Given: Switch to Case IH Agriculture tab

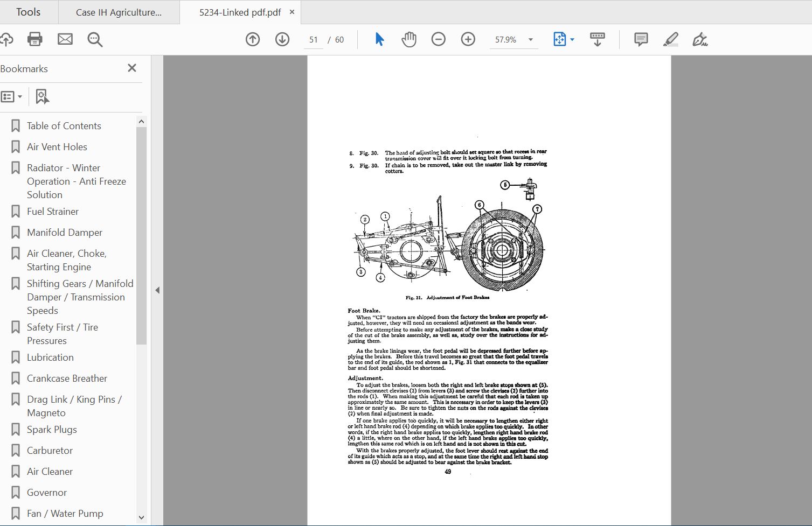Looking at the screenshot, I should pyautogui.click(x=119, y=12).
